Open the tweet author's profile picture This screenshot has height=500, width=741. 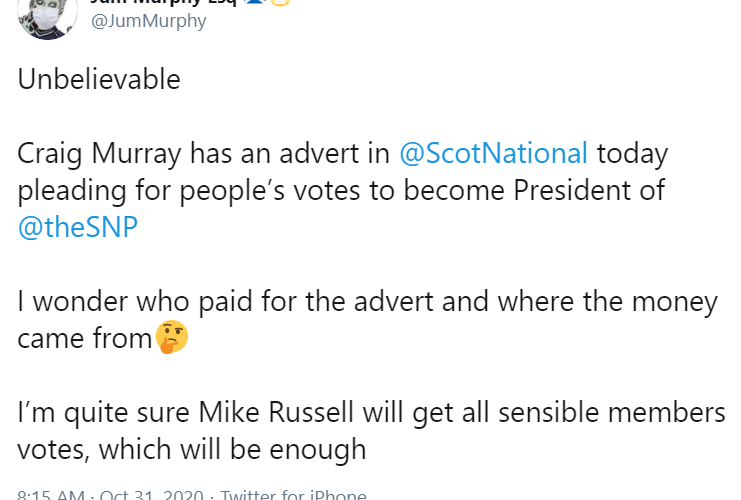click(x=47, y=16)
